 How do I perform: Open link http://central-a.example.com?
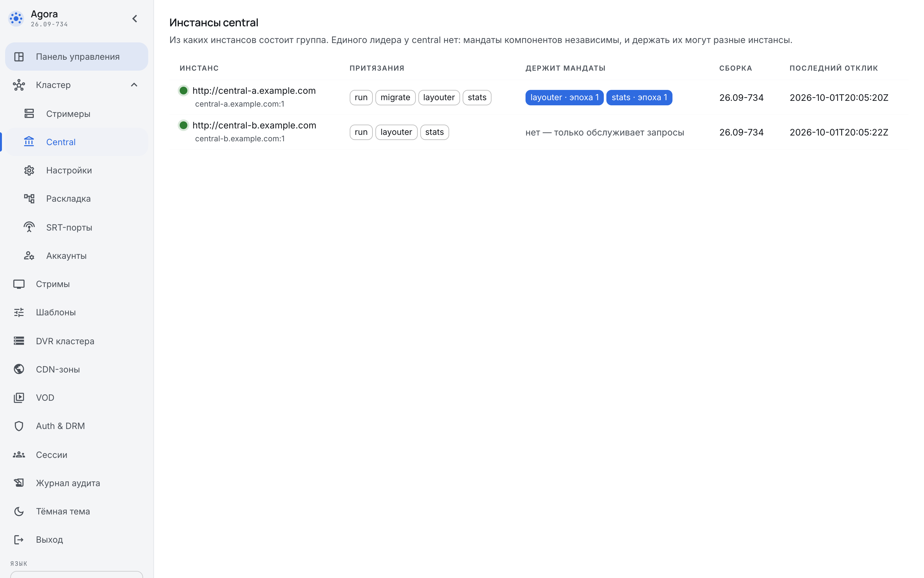tap(254, 91)
